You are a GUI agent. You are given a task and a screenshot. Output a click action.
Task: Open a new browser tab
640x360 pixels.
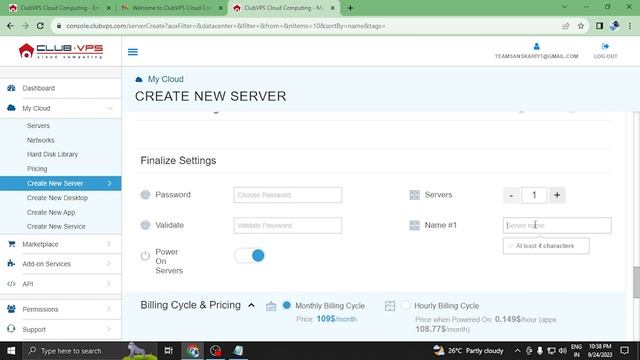(350, 8)
